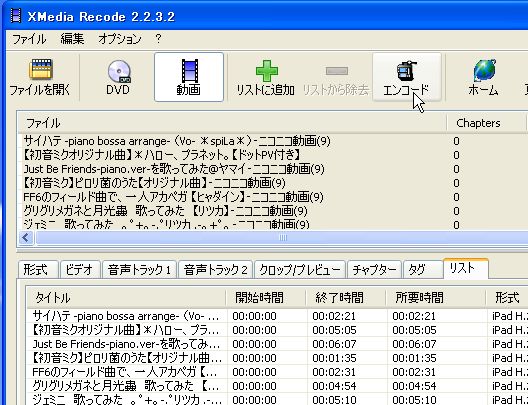
Task: Click end time 00:05:10 cell
Action: point(334,400)
